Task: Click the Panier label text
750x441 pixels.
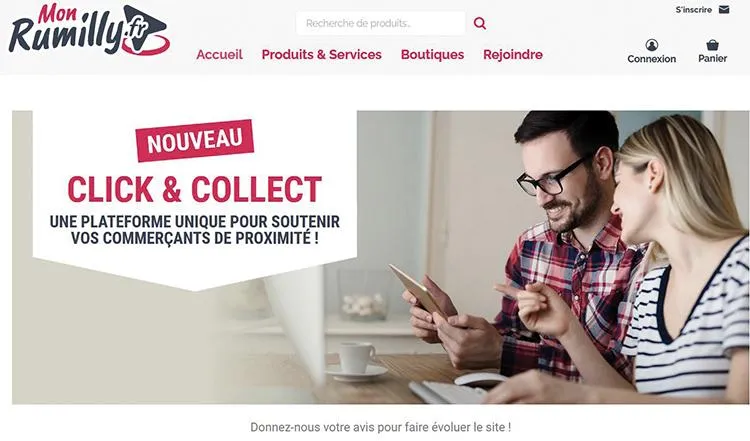Action: point(712,58)
